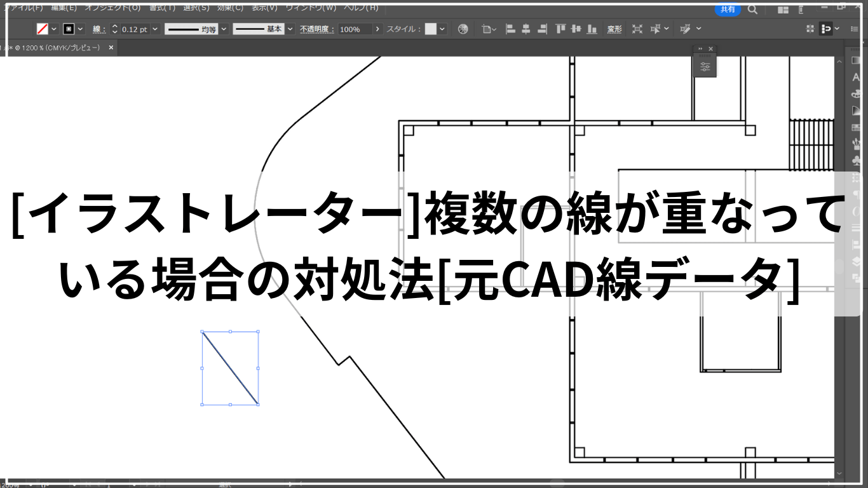This screenshot has height=488, width=868.
Task: Expand the fill color dropdown arrow
Action: 54,29
